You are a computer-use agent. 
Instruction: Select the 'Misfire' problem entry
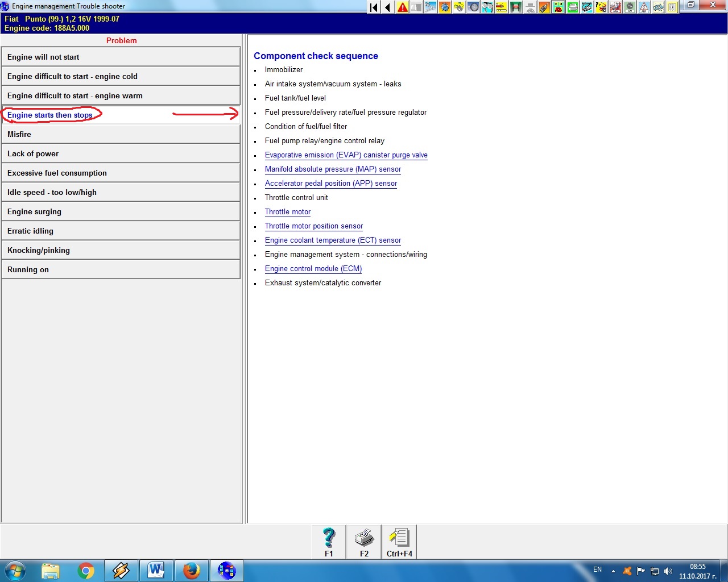pyautogui.click(x=121, y=134)
